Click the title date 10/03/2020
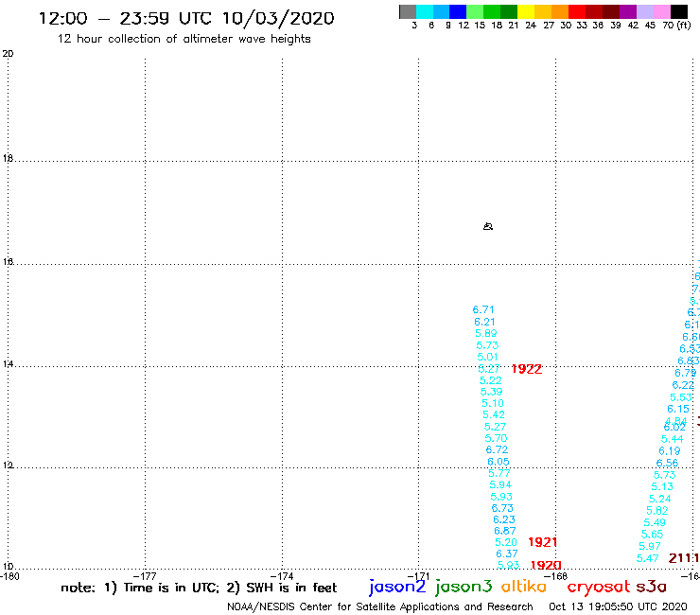 coord(278,19)
